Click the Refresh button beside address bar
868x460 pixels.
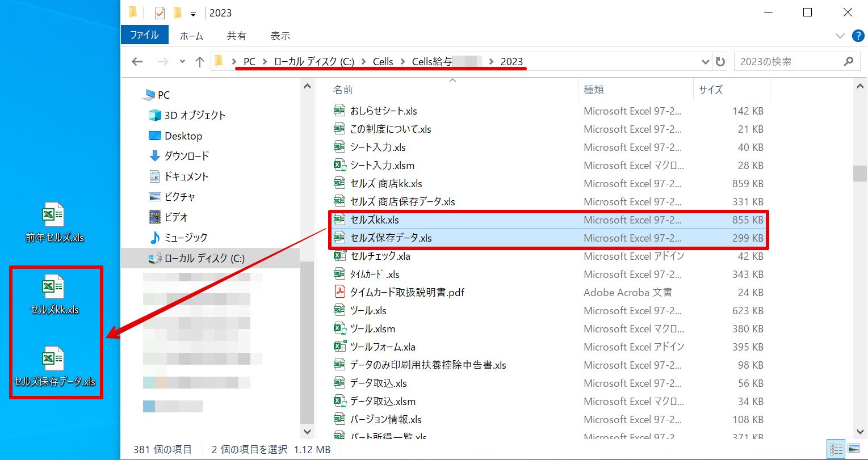coord(720,62)
